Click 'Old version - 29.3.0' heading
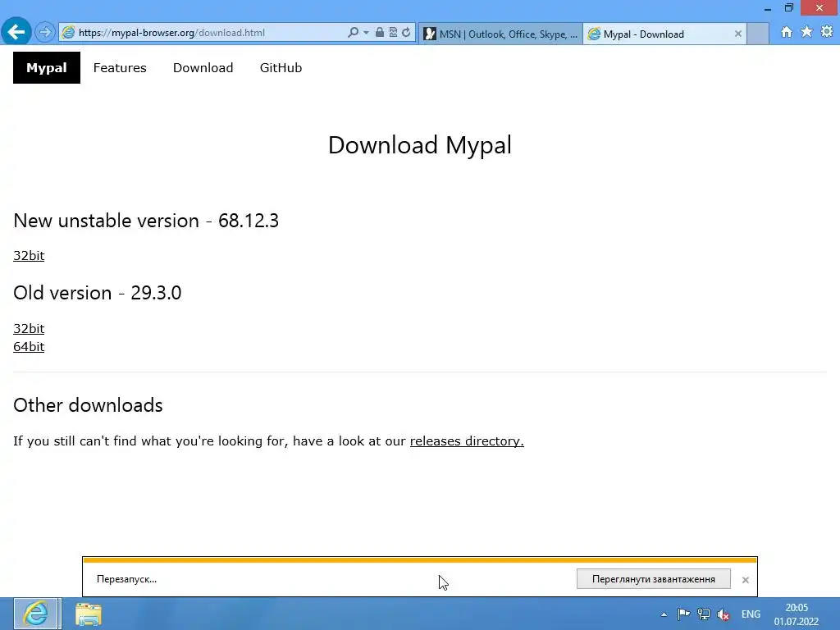This screenshot has width=840, height=630. [98, 293]
